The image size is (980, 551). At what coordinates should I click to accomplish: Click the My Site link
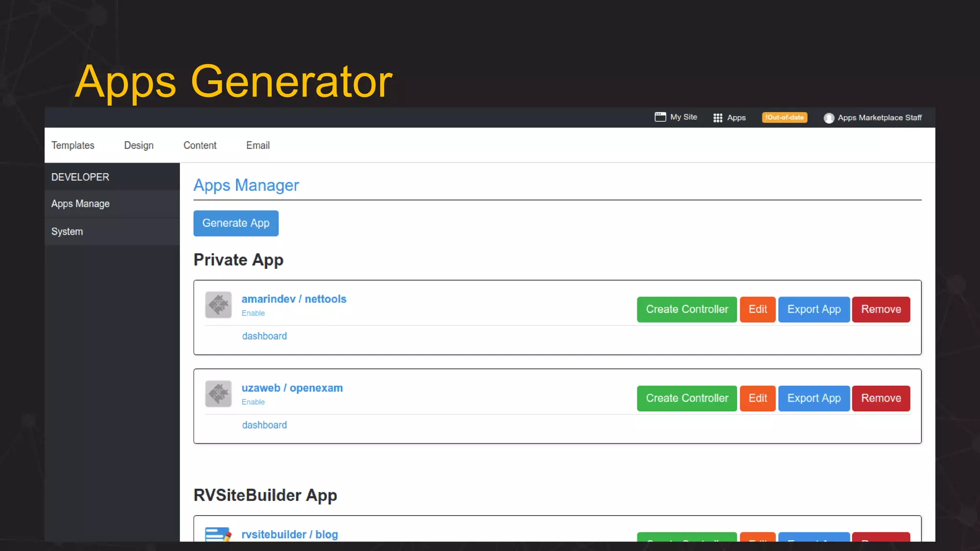click(x=683, y=117)
